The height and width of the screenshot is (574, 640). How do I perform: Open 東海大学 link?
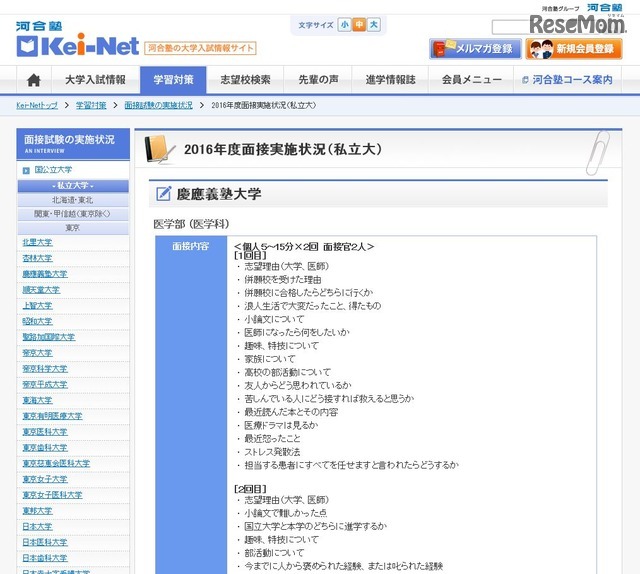[x=37, y=400]
